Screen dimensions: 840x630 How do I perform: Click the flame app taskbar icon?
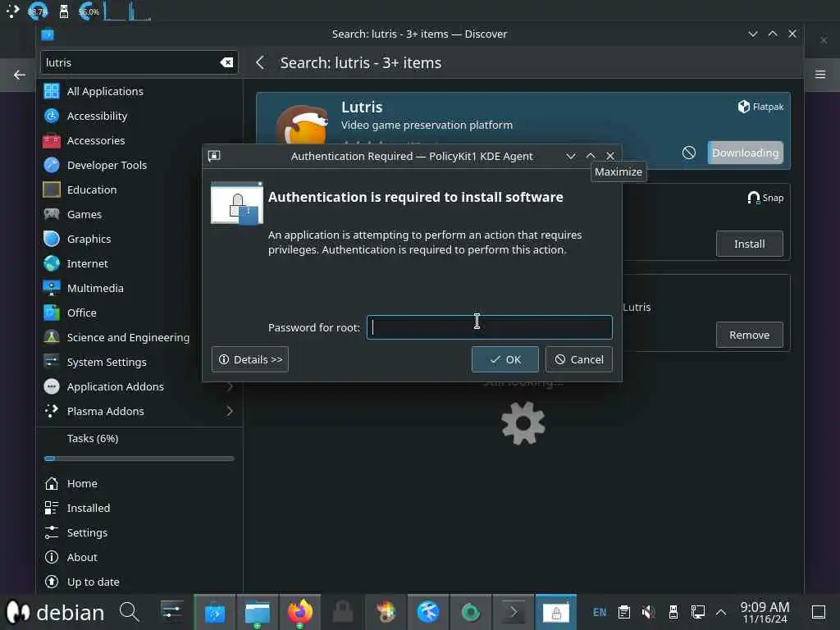pos(386,612)
